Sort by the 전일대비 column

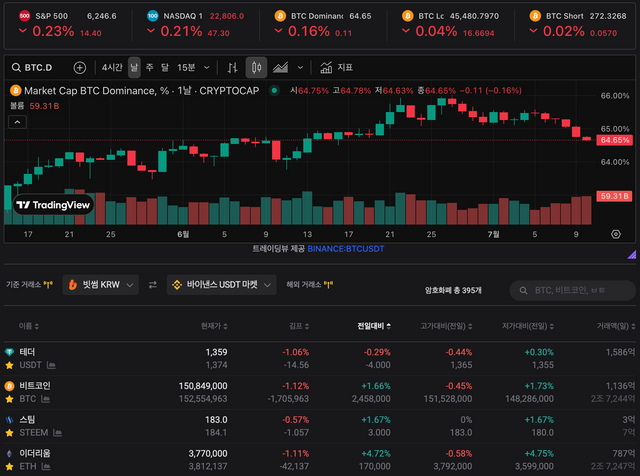(374, 326)
